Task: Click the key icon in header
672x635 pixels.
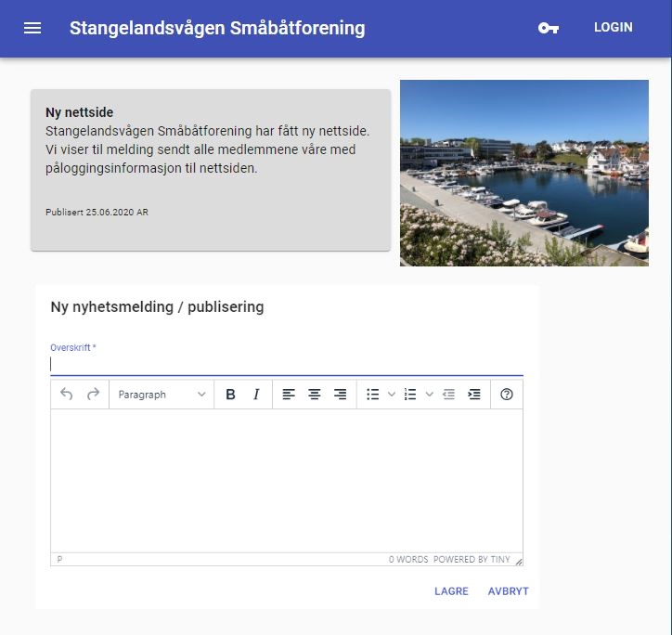Action: pos(549,28)
